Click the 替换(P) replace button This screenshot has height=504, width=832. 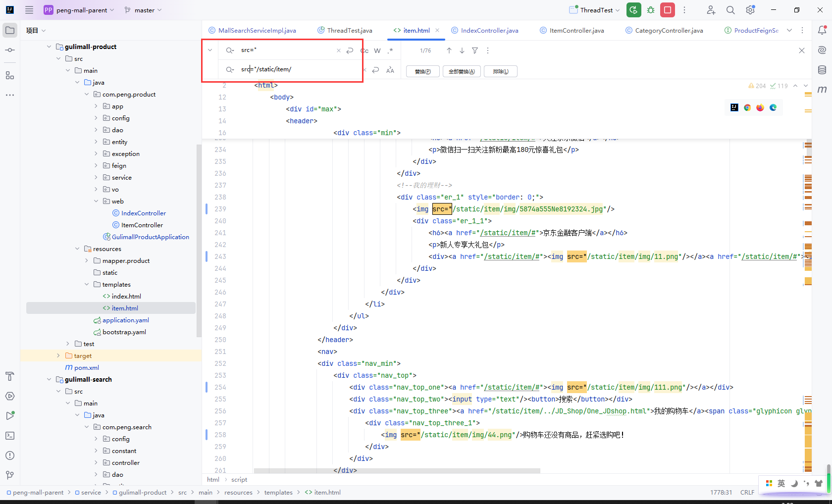coord(422,71)
